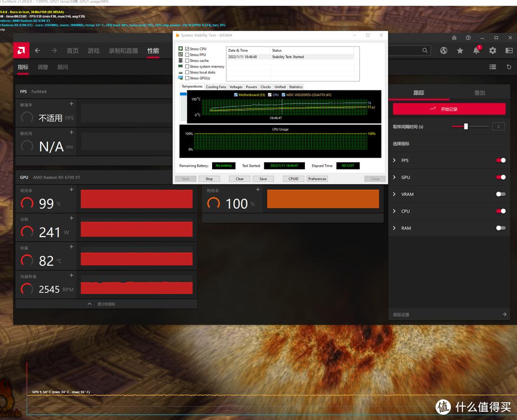The height and width of the screenshot is (420, 517).
Task: Open the 游戏 tab in AMD Software
Action: pos(93,51)
